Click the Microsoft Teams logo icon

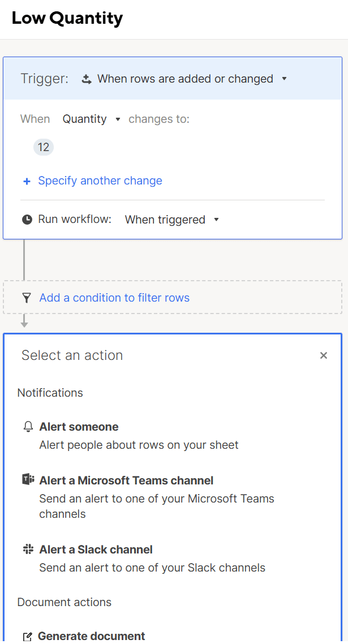coord(28,480)
